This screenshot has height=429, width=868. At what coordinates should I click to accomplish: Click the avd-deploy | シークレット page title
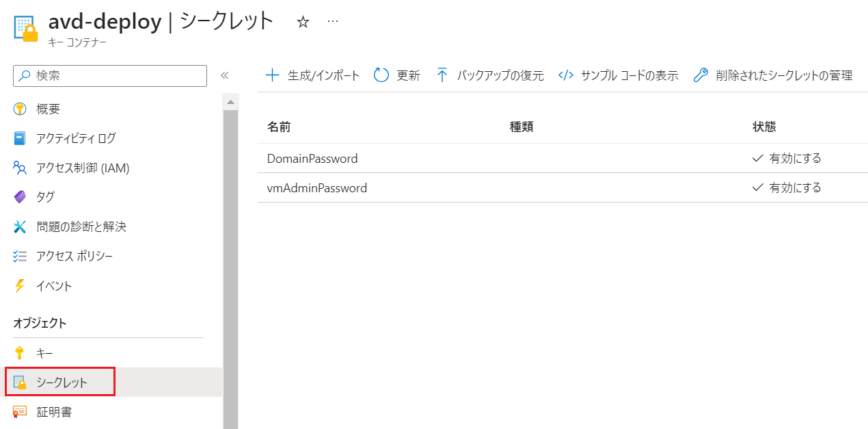pos(161,22)
